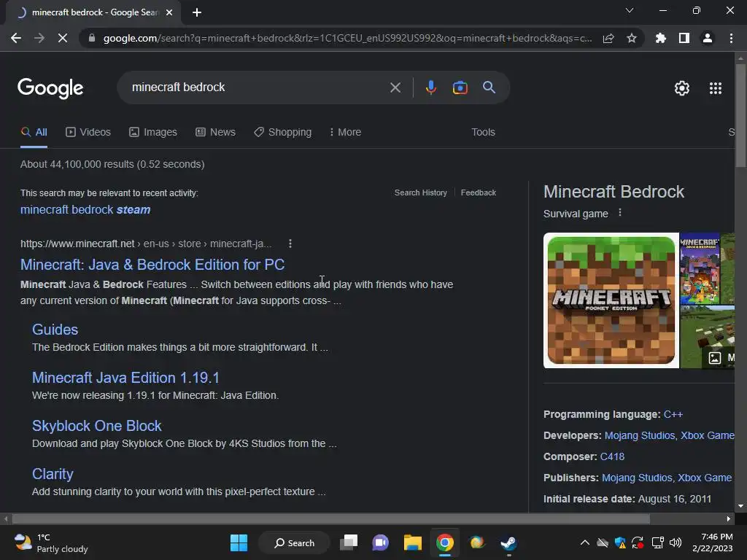Expand the More search filters menu
Image resolution: width=747 pixels, height=560 pixels.
[345, 133]
